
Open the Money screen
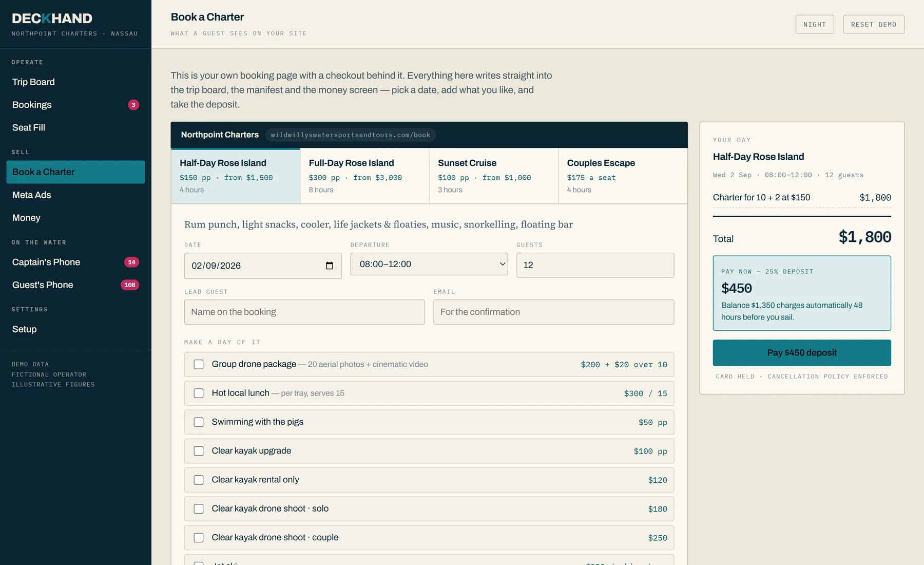(75, 218)
